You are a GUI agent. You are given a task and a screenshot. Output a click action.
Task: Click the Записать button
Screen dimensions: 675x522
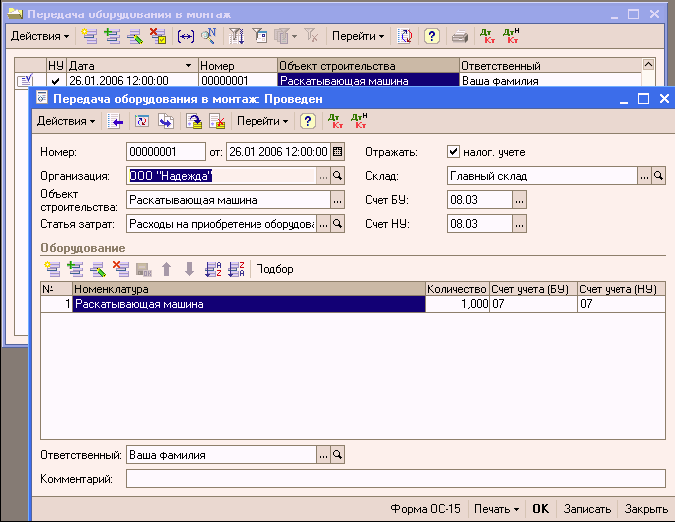click(586, 508)
